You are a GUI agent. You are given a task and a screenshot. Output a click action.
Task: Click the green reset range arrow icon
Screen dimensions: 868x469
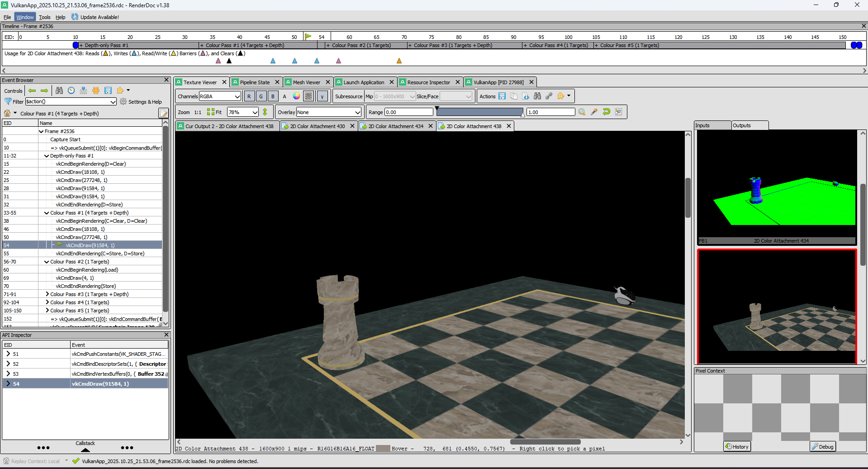(x=607, y=112)
